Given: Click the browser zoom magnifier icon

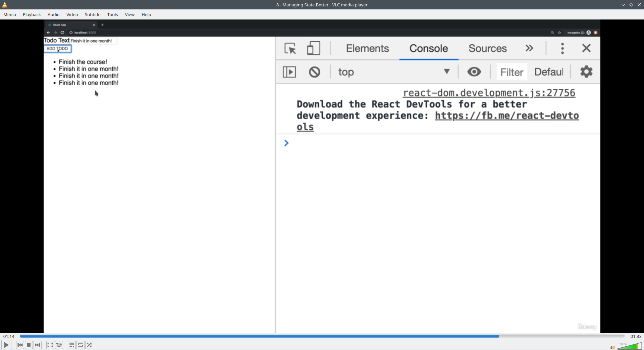Looking at the screenshot, I should coord(552,33).
